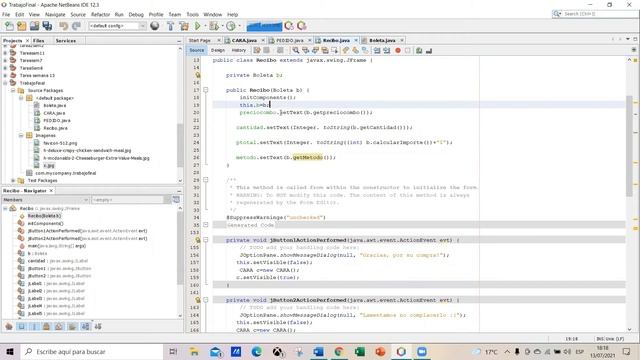Collapse the TrabajoFinal project node

point(5,83)
